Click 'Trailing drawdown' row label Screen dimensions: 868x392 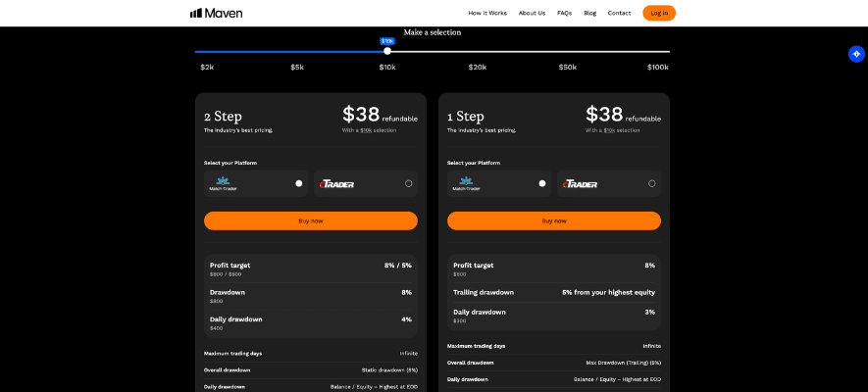pyautogui.click(x=484, y=292)
